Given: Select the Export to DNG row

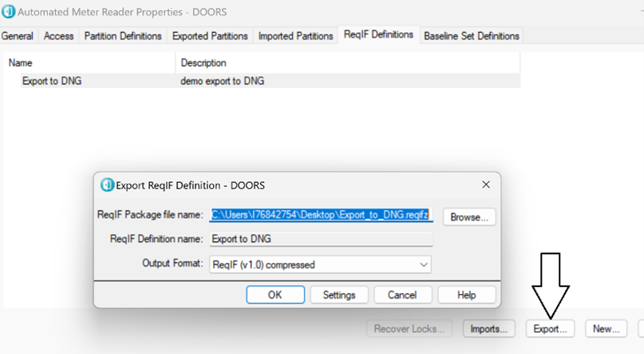Looking at the screenshot, I should pyautogui.click(x=52, y=81).
